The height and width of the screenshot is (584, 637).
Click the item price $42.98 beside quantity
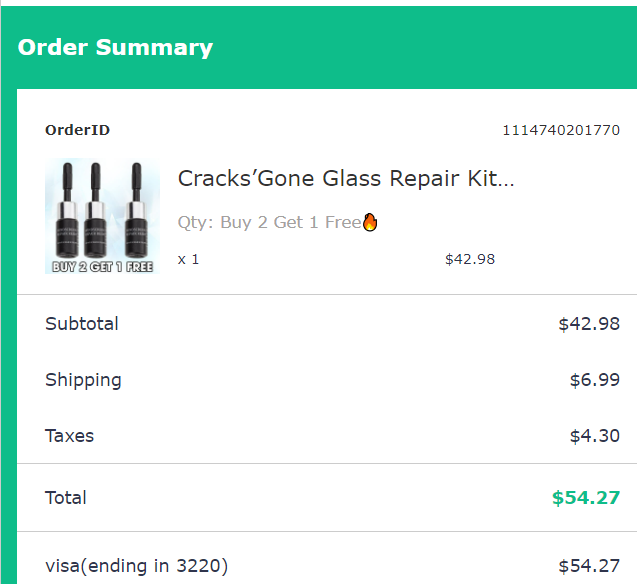tap(470, 259)
